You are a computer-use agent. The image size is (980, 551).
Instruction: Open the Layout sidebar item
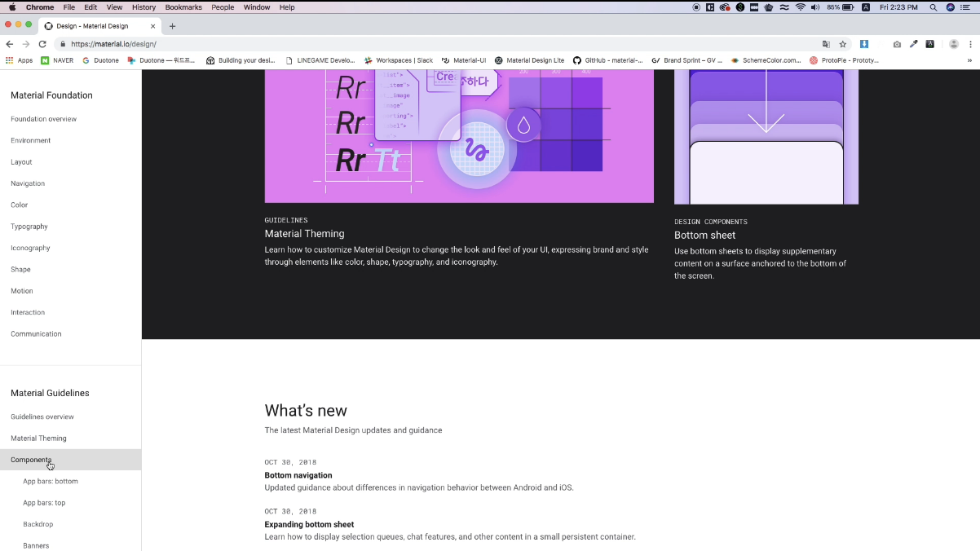21,162
